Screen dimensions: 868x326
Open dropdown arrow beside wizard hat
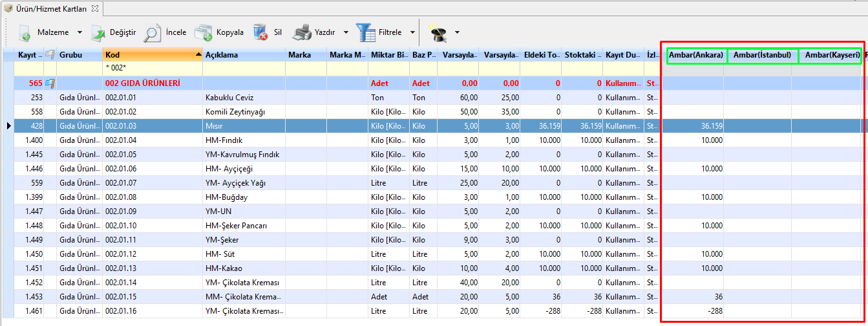click(x=457, y=32)
